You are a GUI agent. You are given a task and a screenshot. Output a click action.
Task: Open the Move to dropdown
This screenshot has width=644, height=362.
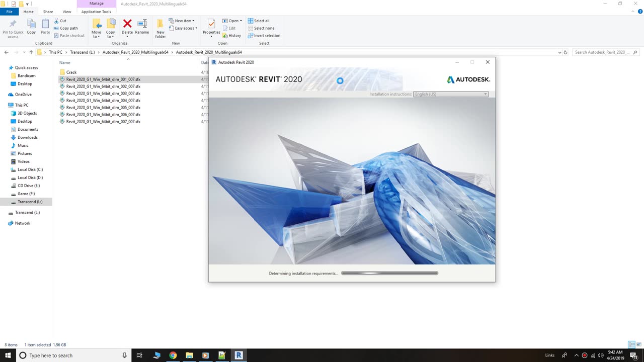(96, 29)
